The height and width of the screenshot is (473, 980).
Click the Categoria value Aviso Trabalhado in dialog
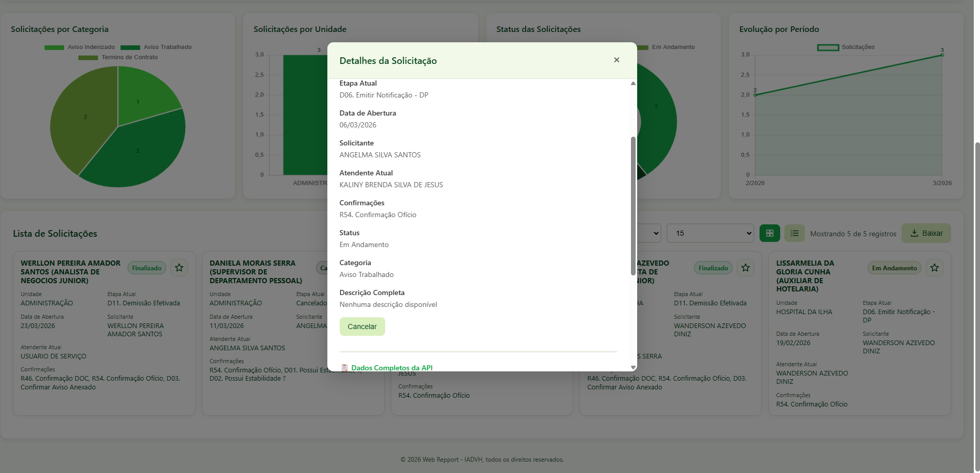tap(367, 274)
